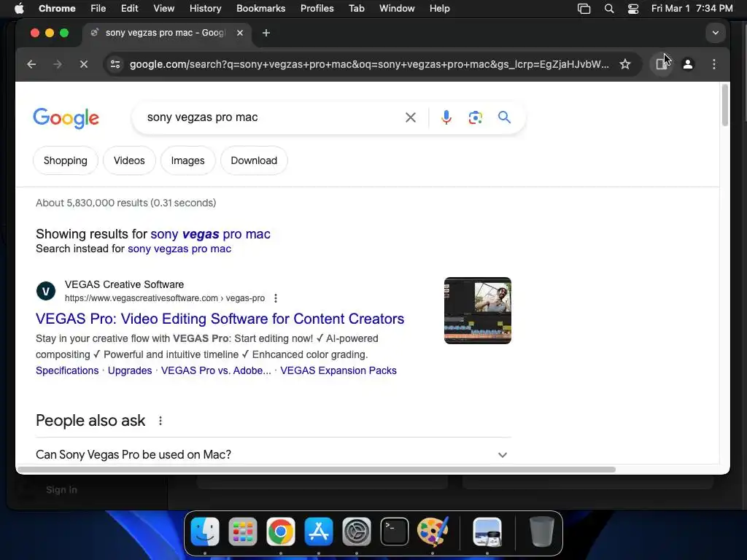The width and height of the screenshot is (747, 560).
Task: Search instead for 'sony vegzas pro mac'
Action: 179,249
